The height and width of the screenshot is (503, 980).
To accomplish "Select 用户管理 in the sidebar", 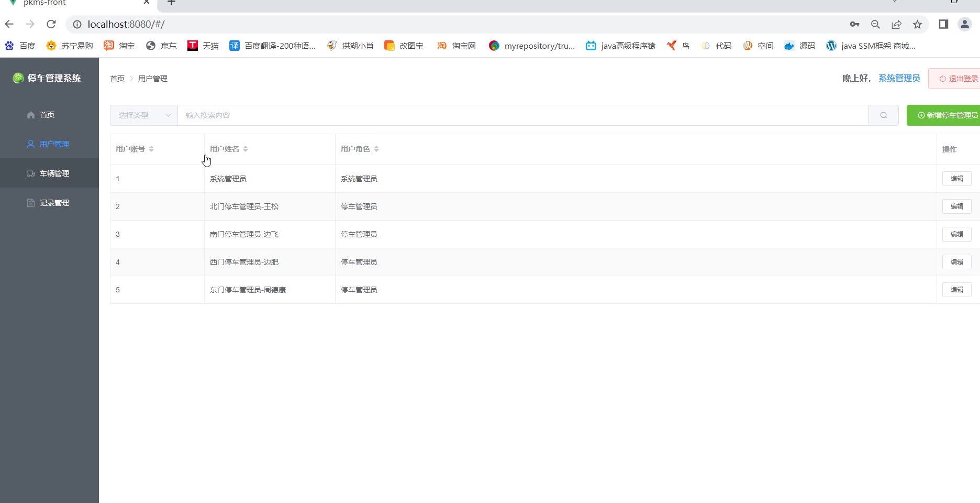I will point(49,144).
